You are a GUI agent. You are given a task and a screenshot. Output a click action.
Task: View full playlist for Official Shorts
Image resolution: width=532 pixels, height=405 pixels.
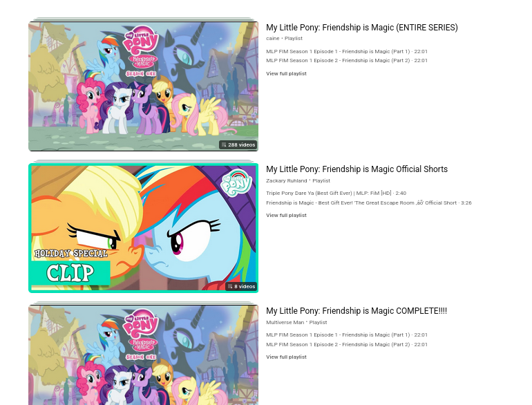click(x=286, y=215)
